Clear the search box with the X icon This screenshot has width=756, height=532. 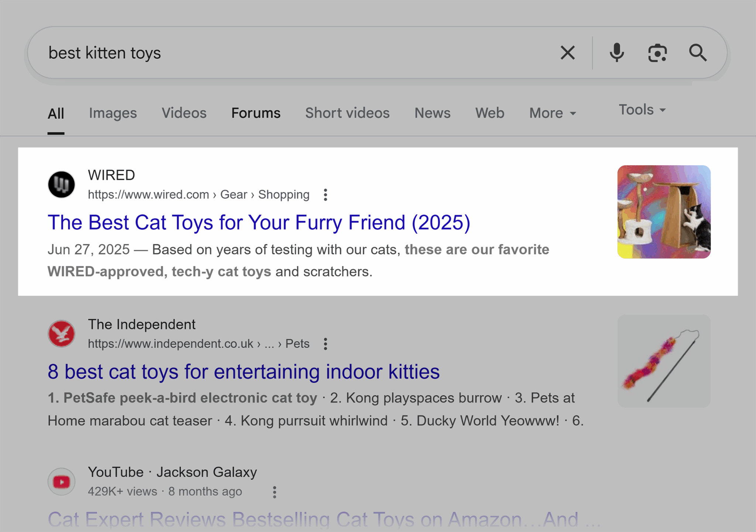coord(567,53)
